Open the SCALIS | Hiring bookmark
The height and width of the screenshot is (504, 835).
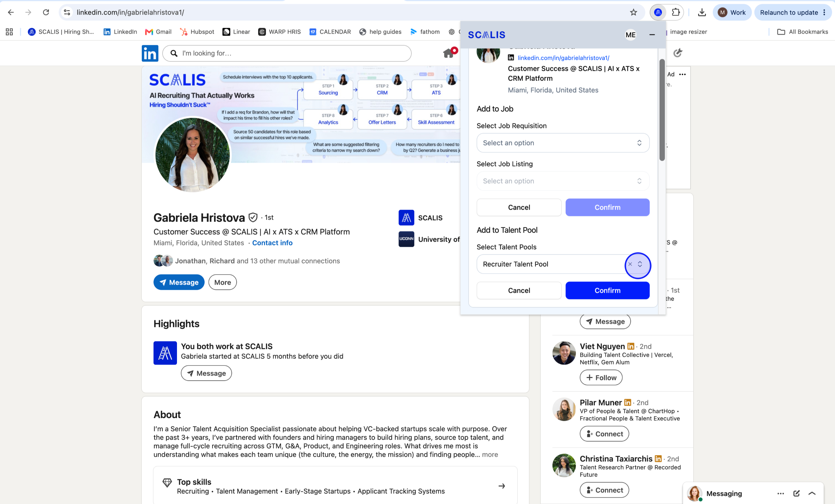(61, 32)
